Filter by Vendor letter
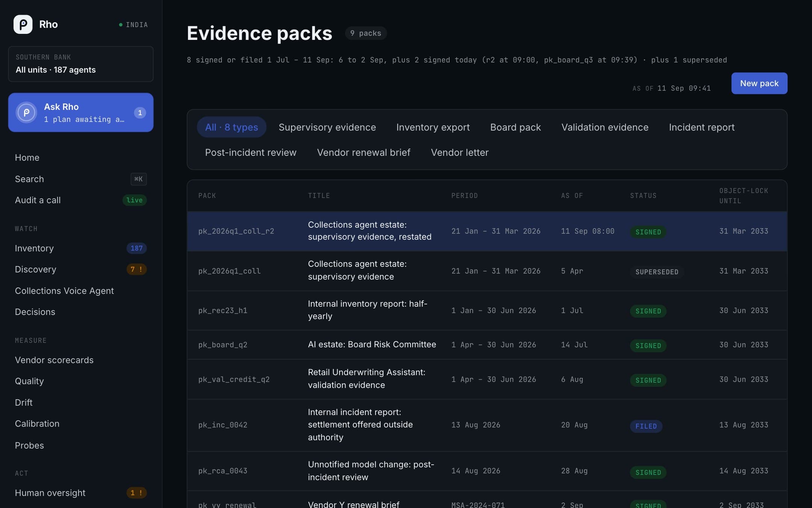Screen dimensions: 812x508 coord(459,152)
